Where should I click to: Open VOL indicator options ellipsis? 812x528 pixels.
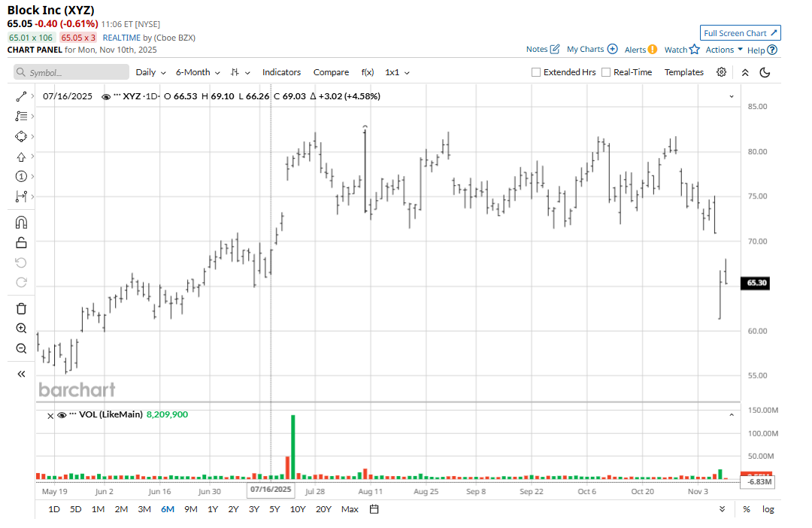click(x=73, y=414)
